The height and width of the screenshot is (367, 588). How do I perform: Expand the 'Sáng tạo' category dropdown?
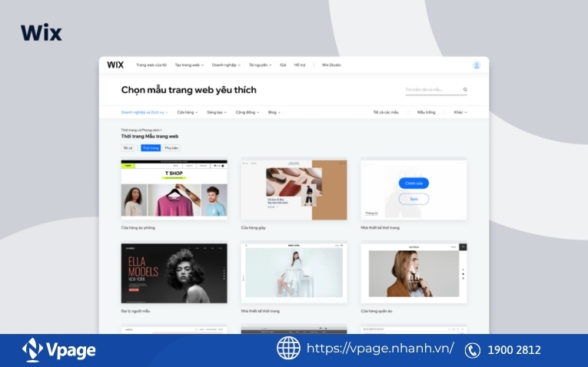pos(217,112)
